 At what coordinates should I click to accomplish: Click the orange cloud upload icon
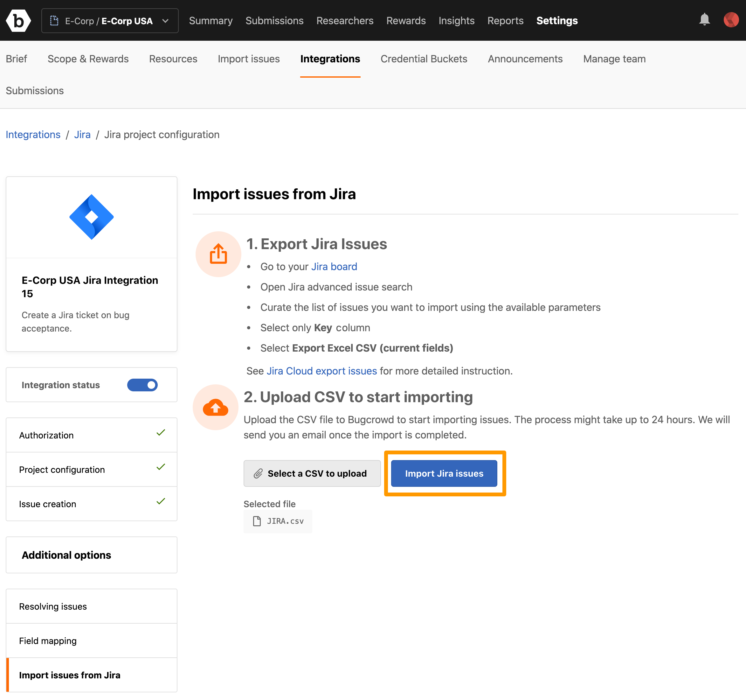(215, 408)
